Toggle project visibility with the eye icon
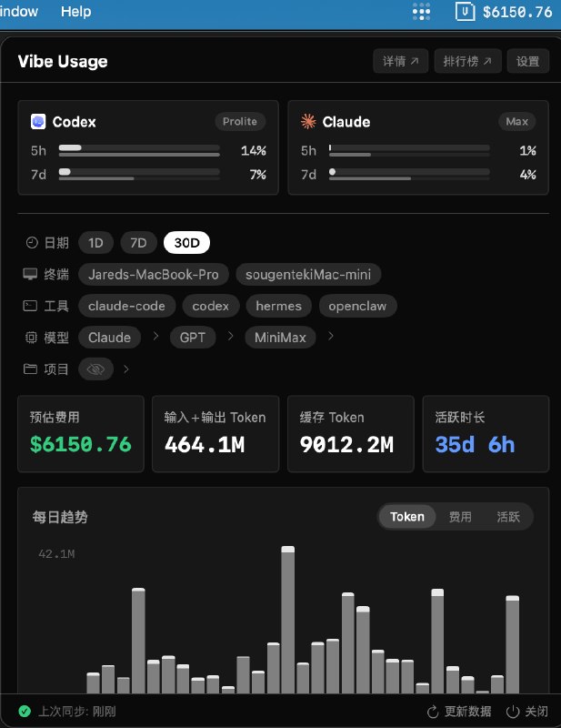561x728 pixels. 95,369
